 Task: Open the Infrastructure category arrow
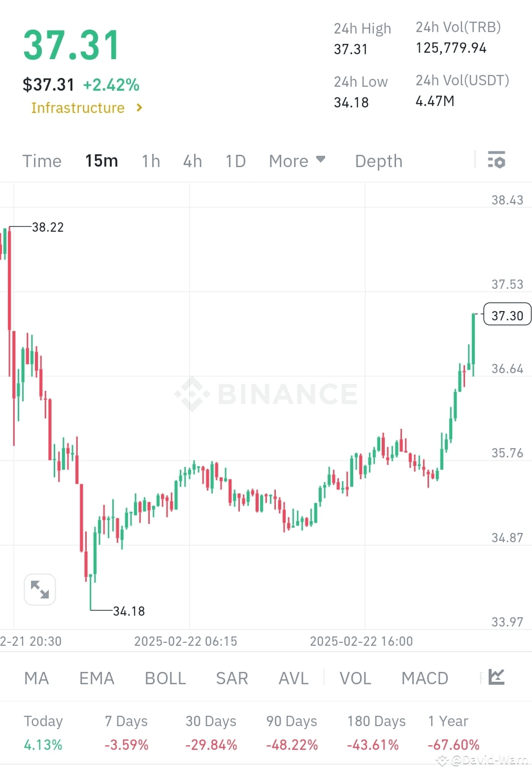coord(138,107)
